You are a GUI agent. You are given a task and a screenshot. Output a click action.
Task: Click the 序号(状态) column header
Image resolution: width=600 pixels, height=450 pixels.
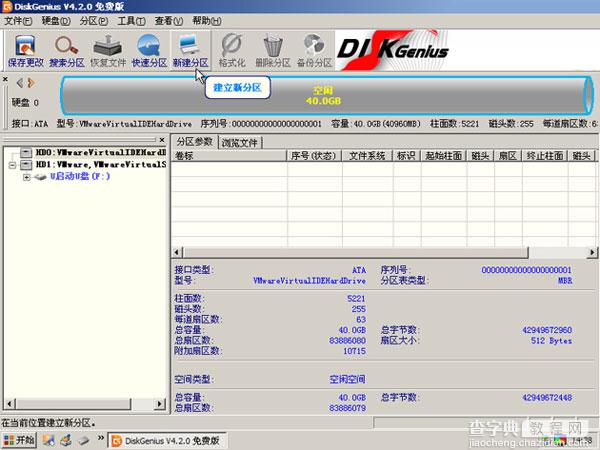coord(314,156)
